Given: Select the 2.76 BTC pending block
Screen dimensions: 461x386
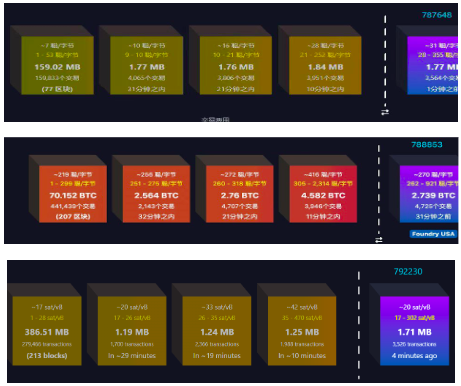Looking at the screenshot, I should pyautogui.click(x=240, y=194).
